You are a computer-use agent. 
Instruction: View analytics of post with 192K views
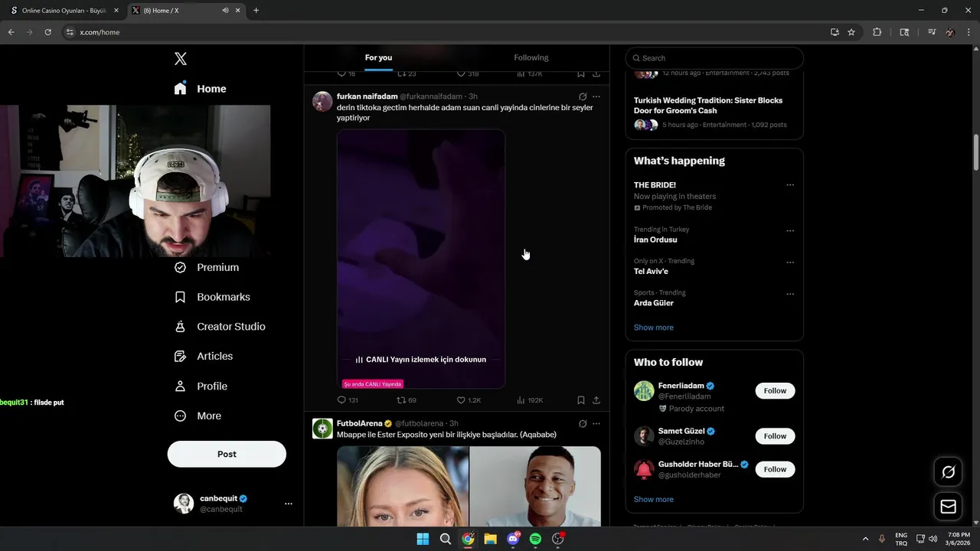530,400
